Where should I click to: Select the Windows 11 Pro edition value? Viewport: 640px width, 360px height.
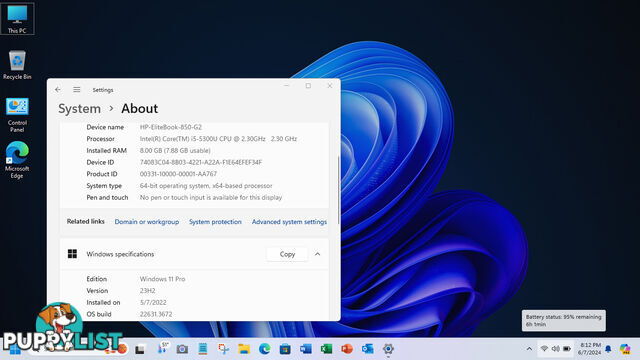coord(162,279)
